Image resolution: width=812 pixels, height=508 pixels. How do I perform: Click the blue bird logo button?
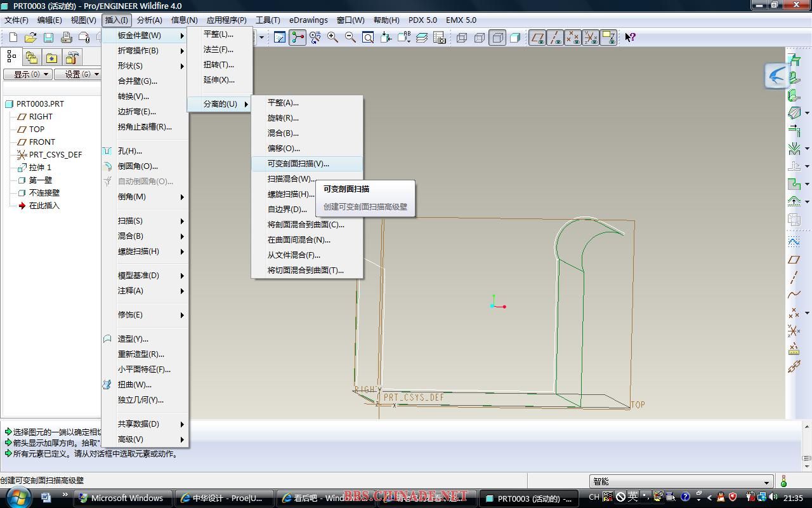(x=776, y=76)
